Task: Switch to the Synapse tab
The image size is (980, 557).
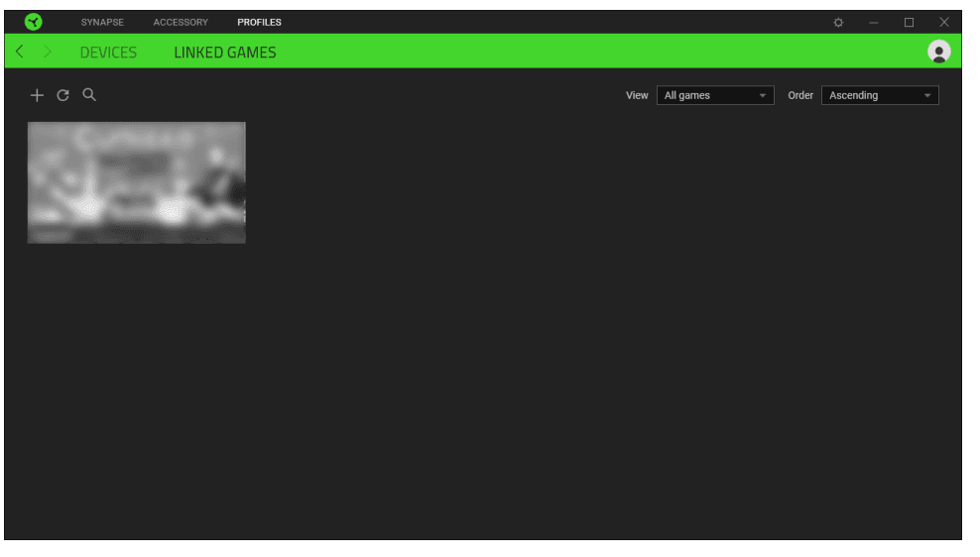Action: (102, 22)
